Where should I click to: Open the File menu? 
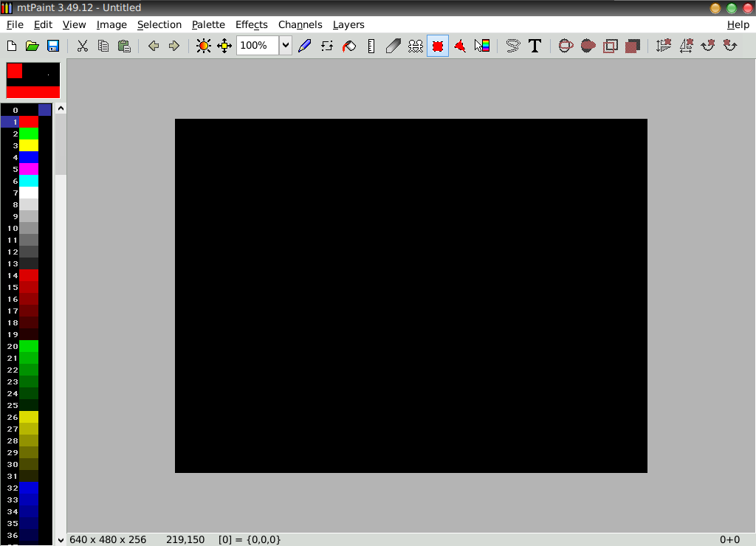(x=15, y=24)
